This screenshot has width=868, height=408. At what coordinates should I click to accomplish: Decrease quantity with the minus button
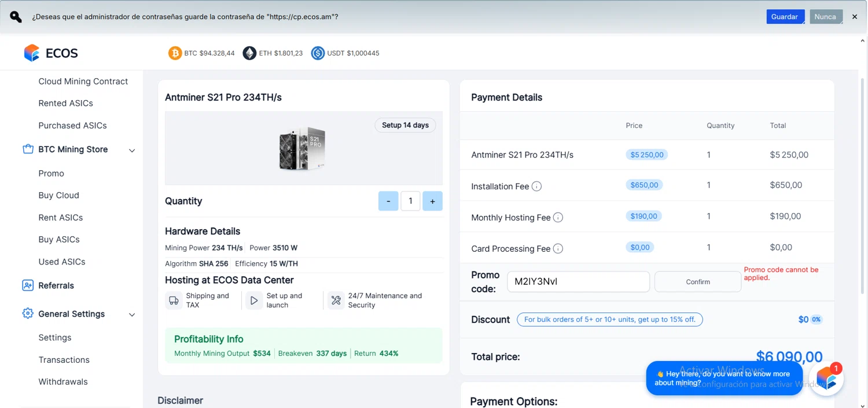(388, 201)
